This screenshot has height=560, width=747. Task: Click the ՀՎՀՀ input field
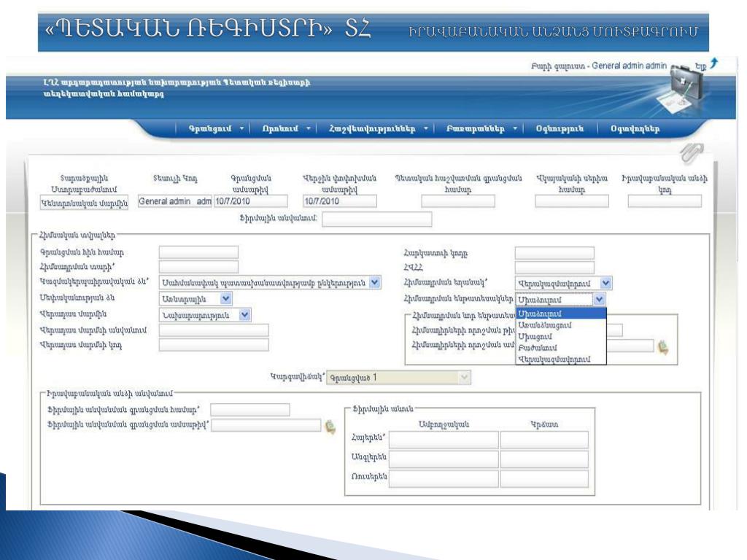click(x=554, y=267)
